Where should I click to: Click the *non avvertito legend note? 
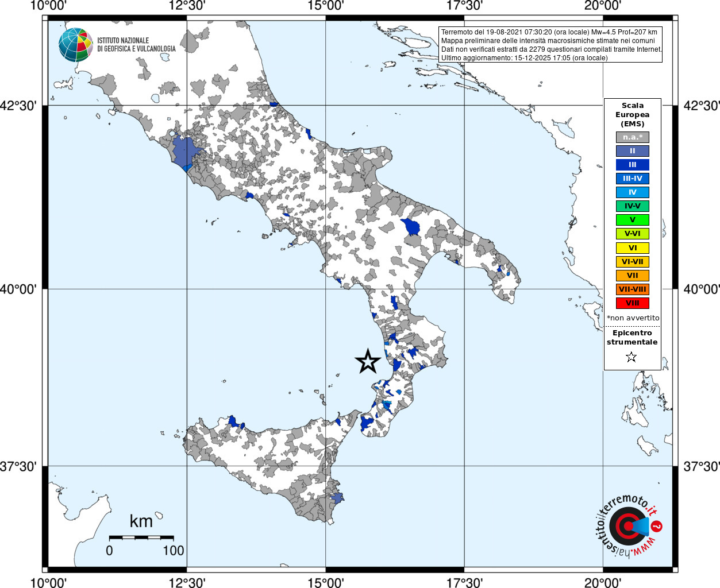click(633, 318)
